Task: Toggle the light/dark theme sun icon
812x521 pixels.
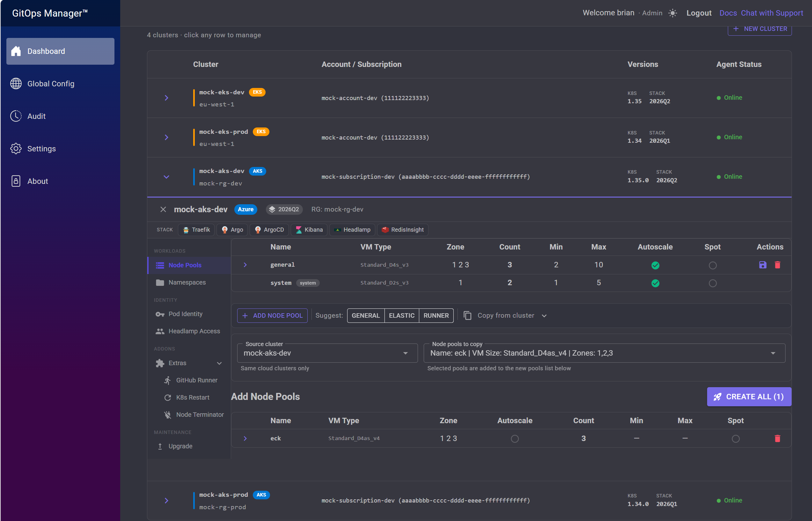Action: [x=673, y=13]
